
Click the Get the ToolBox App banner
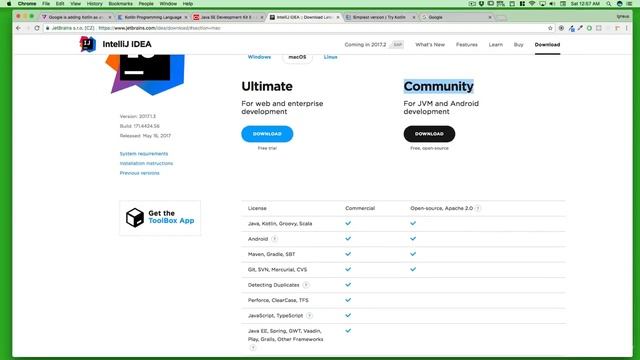click(x=160, y=218)
